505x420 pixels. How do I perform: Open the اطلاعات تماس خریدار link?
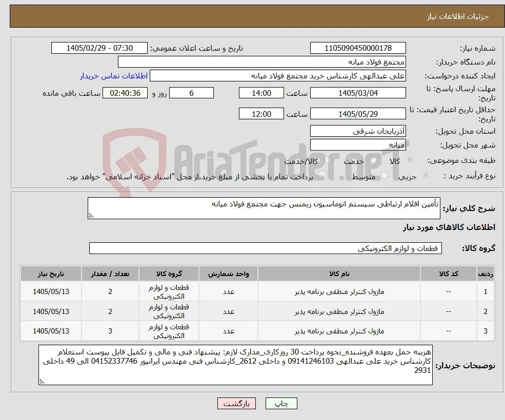pos(114,76)
